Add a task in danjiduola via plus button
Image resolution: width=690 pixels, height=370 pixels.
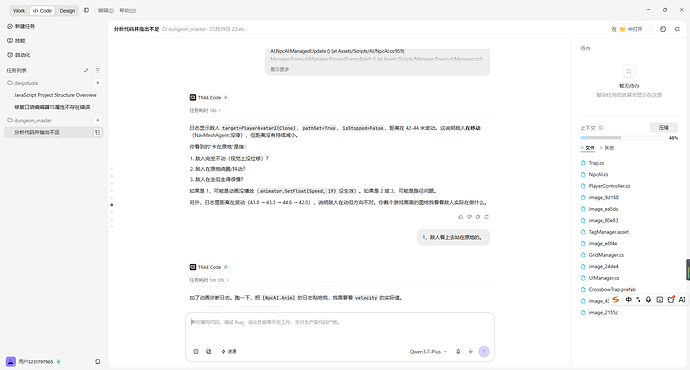coord(98,83)
